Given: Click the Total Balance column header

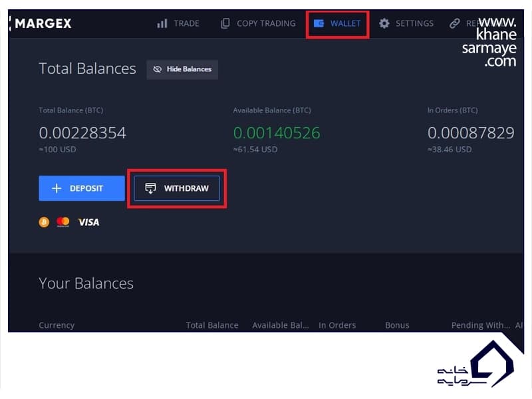Looking at the screenshot, I should 212,325.
